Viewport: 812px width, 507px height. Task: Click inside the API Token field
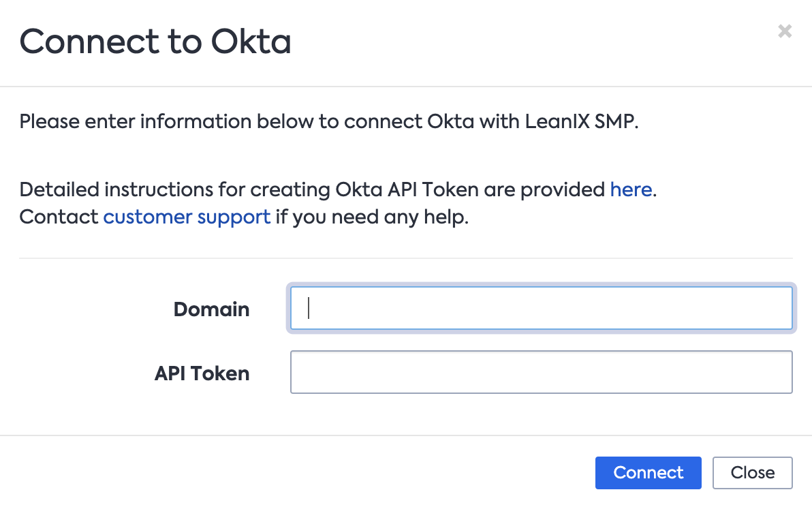(541, 372)
